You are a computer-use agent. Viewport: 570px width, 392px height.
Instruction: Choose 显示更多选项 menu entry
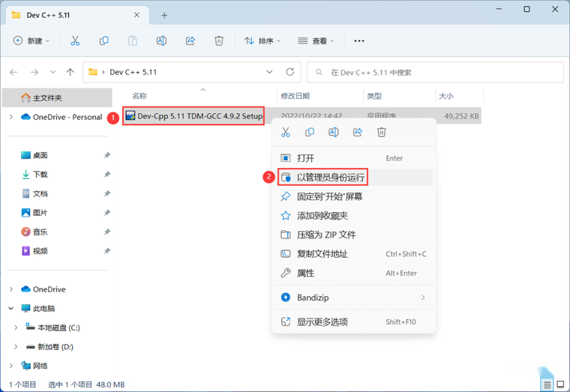click(354, 322)
